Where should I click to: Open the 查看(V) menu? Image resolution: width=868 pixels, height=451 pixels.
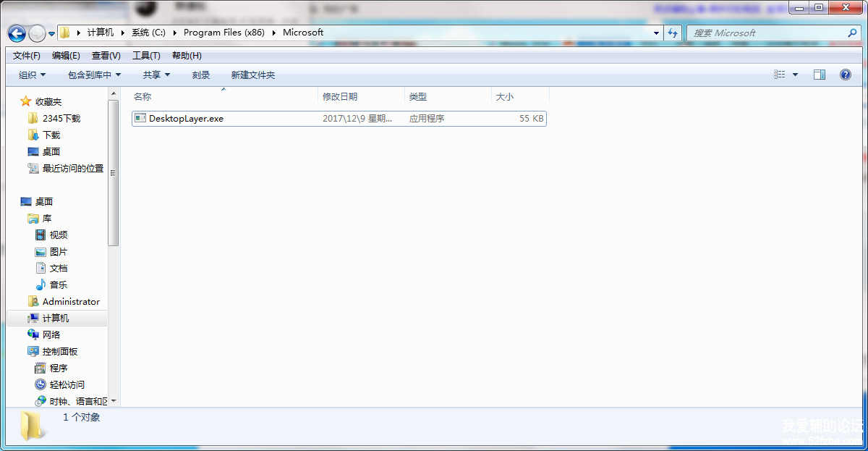[106, 56]
